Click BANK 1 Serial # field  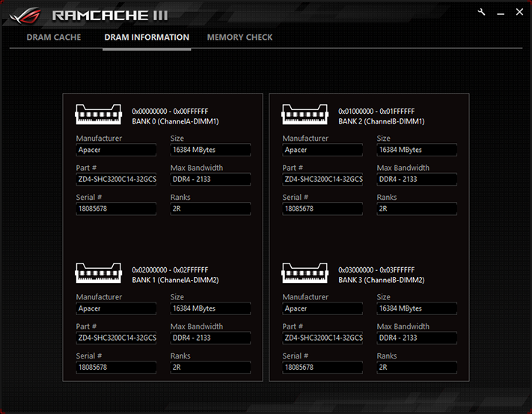[x=116, y=367]
